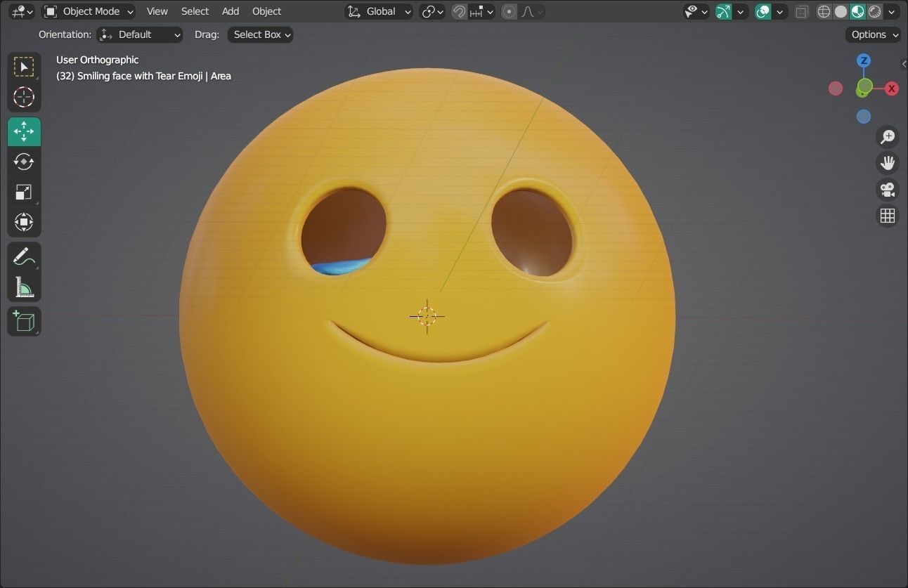Select the Transform tool
This screenshot has width=908, height=588.
(24, 223)
